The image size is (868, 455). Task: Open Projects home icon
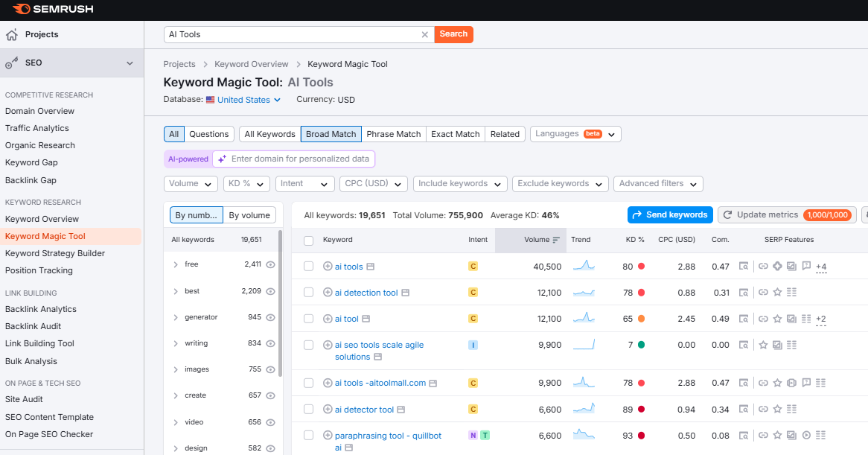pos(12,34)
